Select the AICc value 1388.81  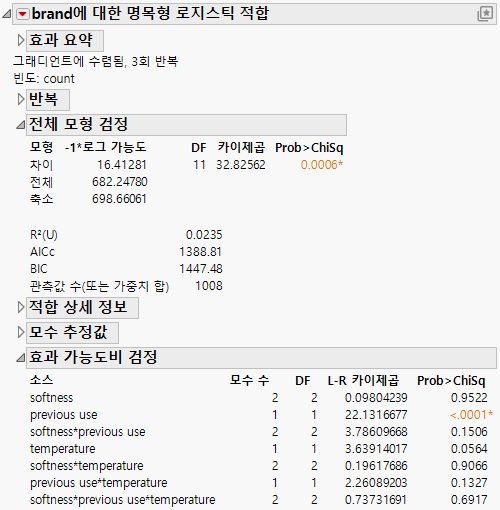point(201,252)
